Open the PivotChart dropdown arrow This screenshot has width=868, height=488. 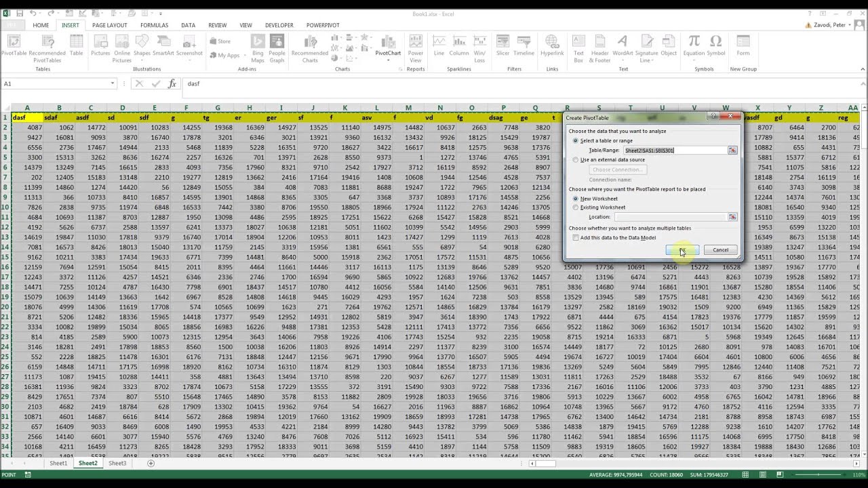tap(388, 60)
